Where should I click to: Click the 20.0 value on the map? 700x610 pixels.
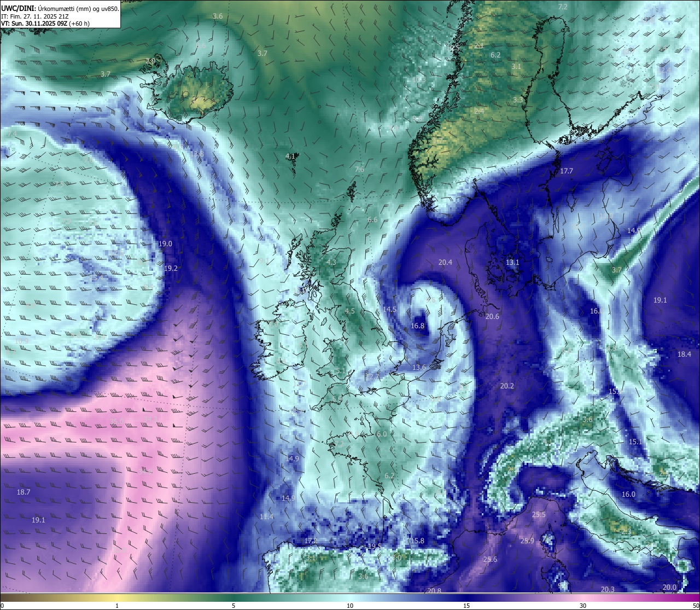coord(669,588)
